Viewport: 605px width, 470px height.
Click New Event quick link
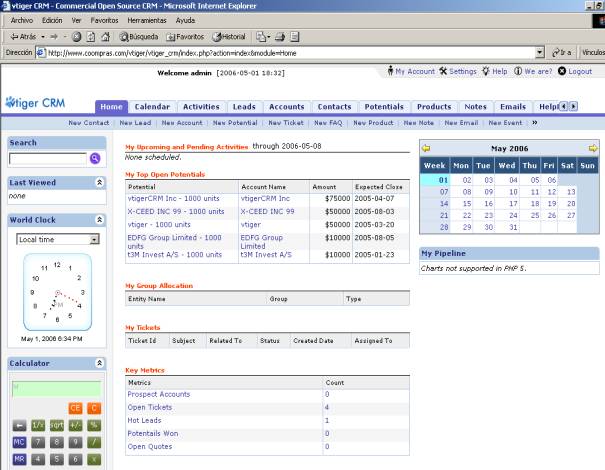click(505, 123)
